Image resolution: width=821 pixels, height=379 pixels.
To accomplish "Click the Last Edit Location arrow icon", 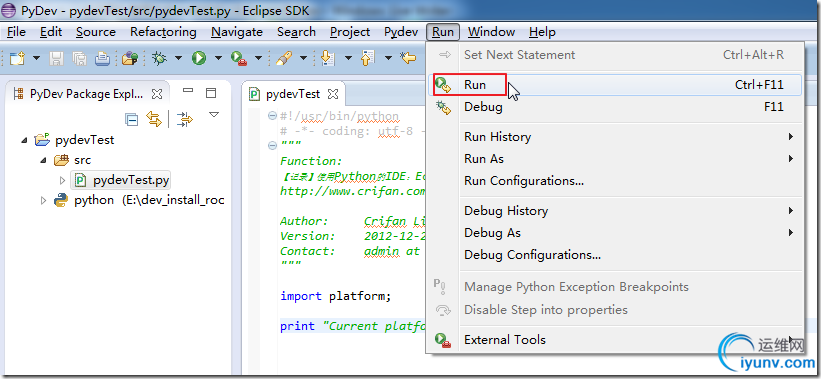I will pyautogui.click(x=408, y=58).
